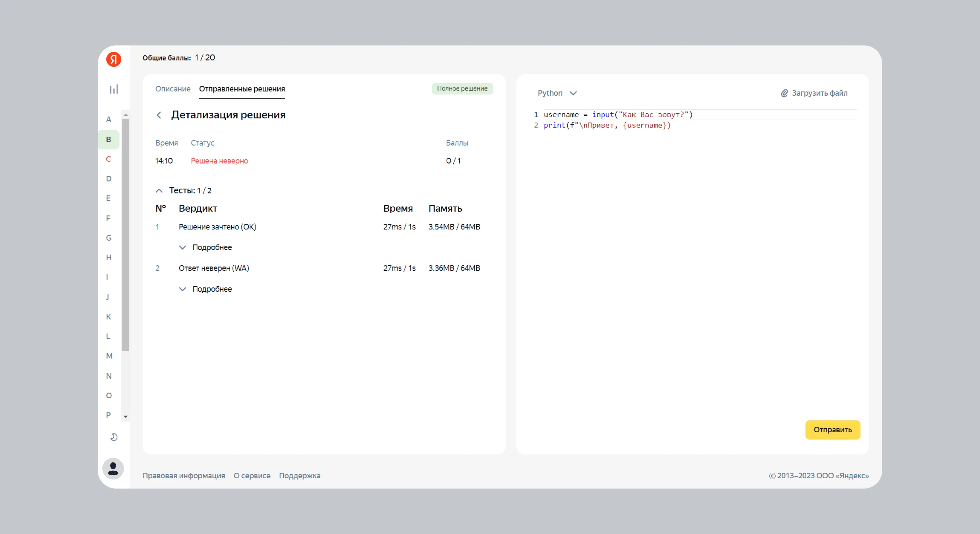Screen dimensions: 980x534
Task: Select problem D in sidebar
Action: point(108,179)
